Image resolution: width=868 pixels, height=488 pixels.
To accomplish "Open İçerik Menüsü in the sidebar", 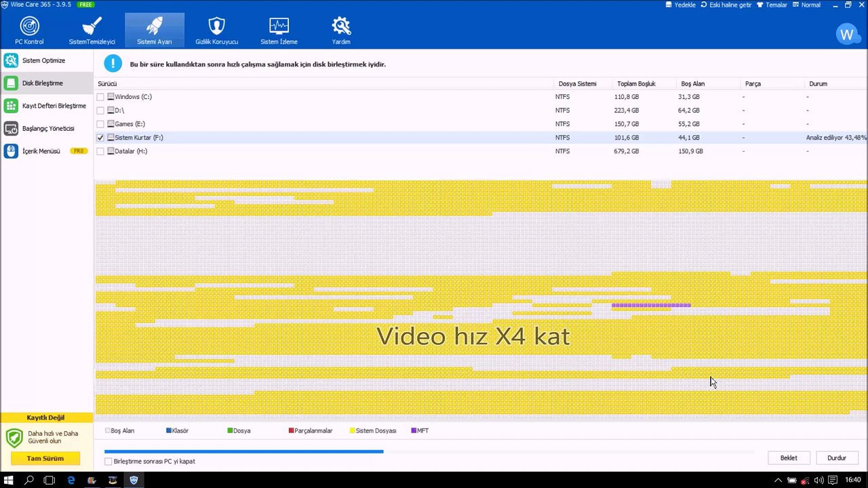I will point(46,151).
